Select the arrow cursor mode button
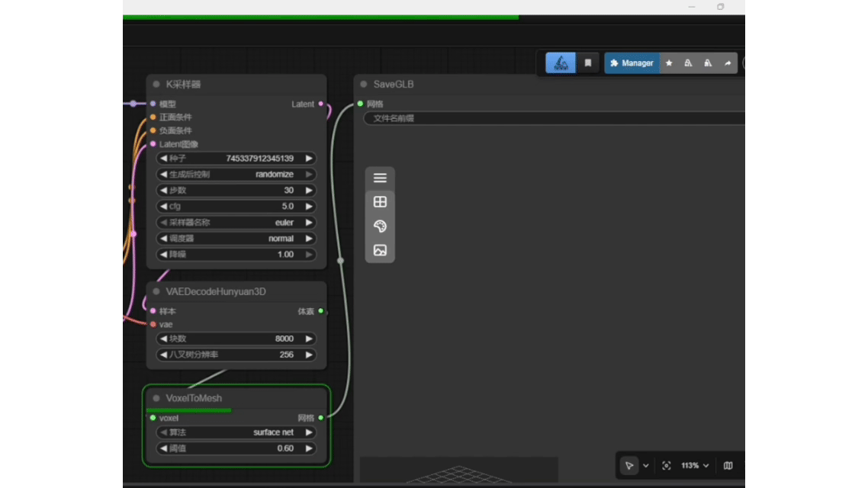This screenshot has width=868, height=488. point(629,465)
